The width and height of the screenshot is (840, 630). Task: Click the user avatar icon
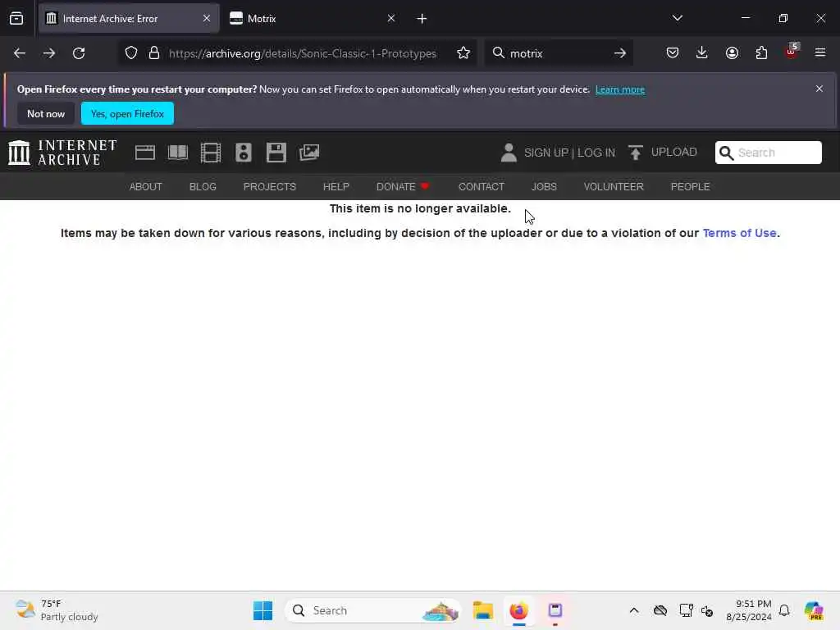[x=509, y=153]
